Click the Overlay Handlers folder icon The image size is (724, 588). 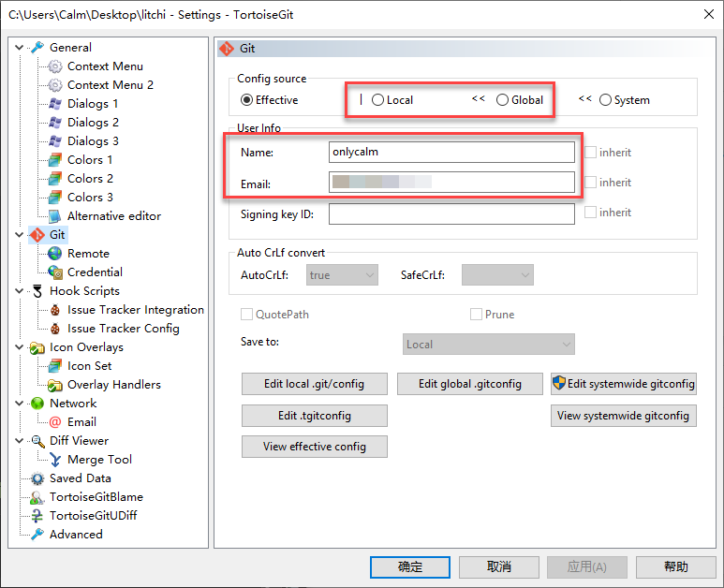pyautogui.click(x=55, y=385)
